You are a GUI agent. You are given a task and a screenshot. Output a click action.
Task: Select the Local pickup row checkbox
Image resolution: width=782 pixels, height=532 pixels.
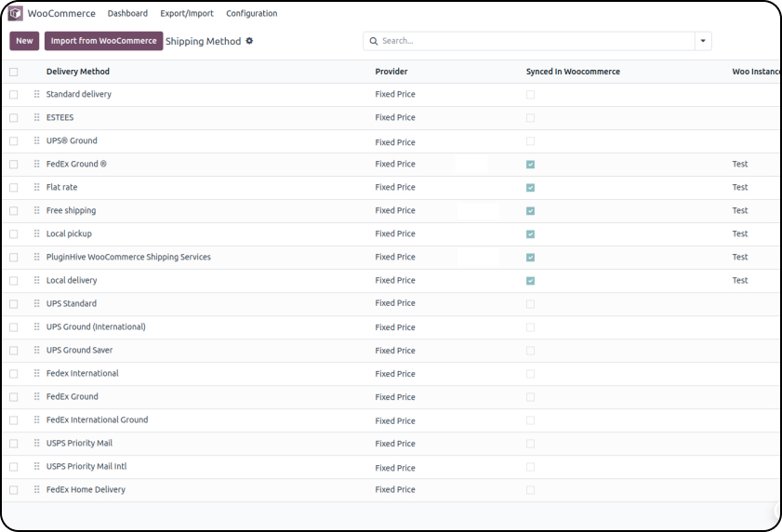(13, 234)
